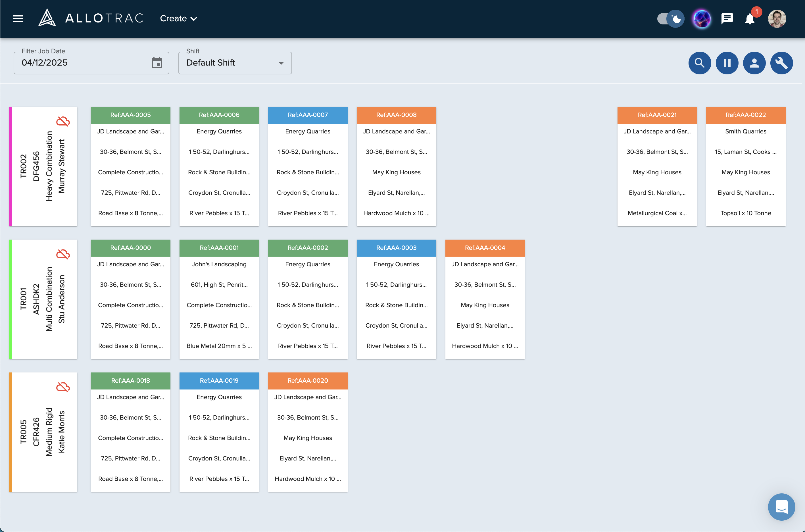
Task: Open the calendar date picker icon
Action: click(x=157, y=63)
